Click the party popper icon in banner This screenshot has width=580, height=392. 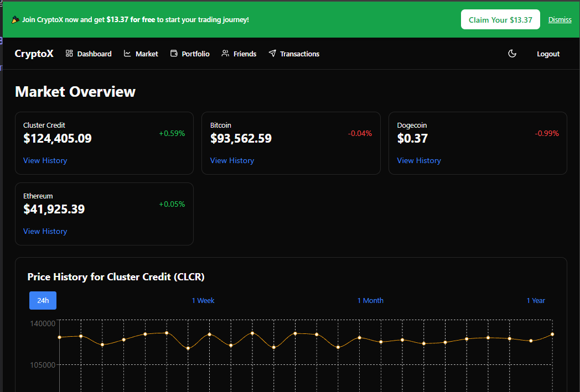click(x=15, y=20)
